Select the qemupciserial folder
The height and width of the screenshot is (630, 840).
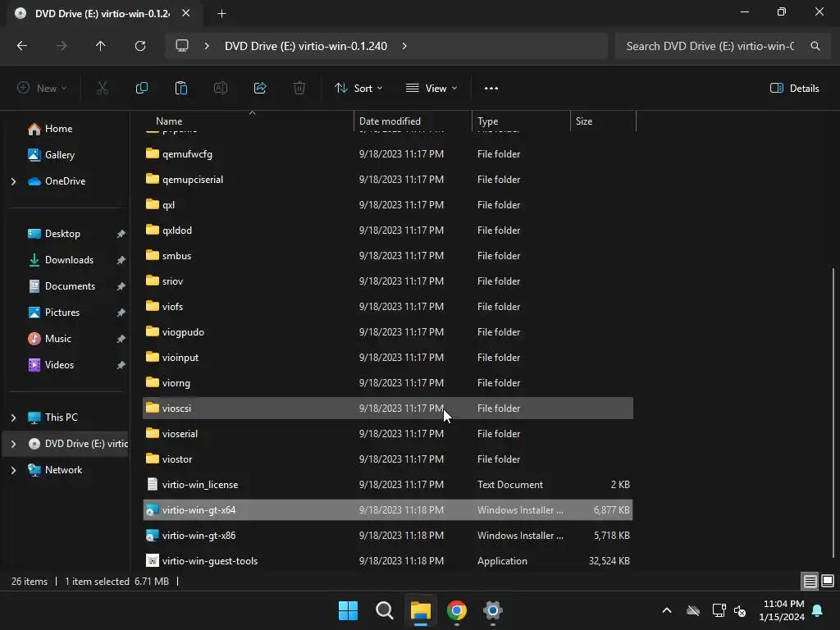click(x=388, y=180)
